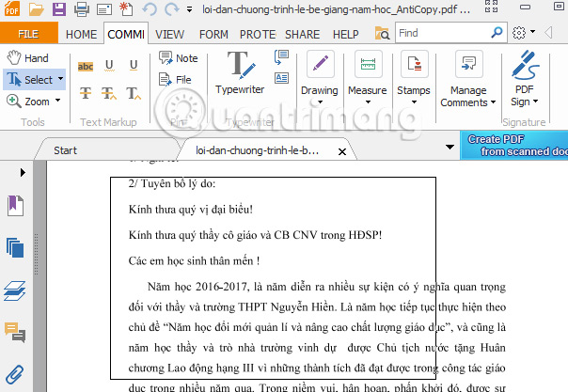The image size is (568, 392).
Task: Select the Typewriter tool
Action: (x=240, y=72)
